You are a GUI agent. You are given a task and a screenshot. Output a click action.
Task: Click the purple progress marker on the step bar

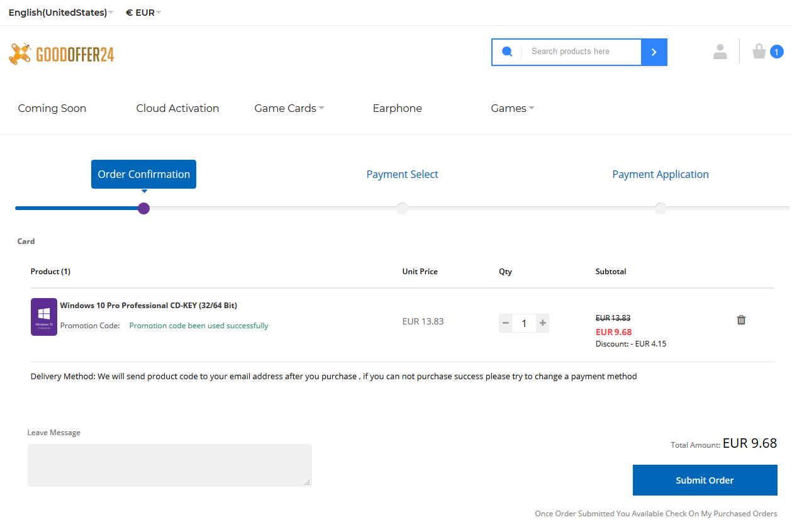tap(144, 208)
